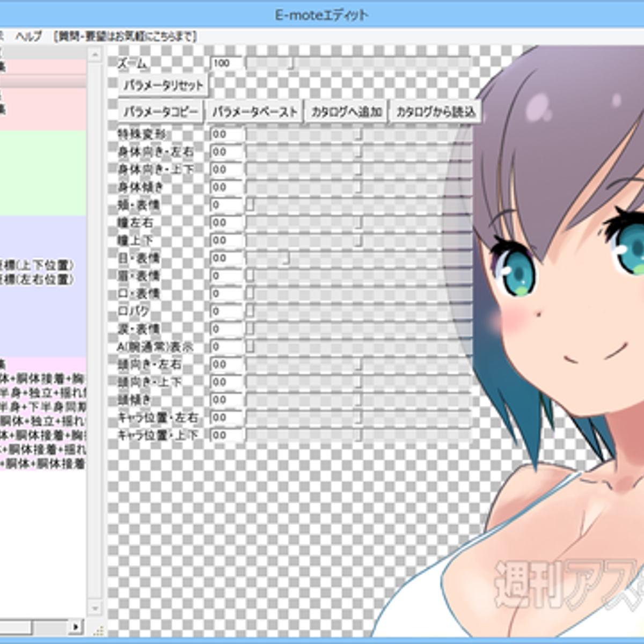Click the カタログへ追加 button
This screenshot has width=644, height=644.
346,112
